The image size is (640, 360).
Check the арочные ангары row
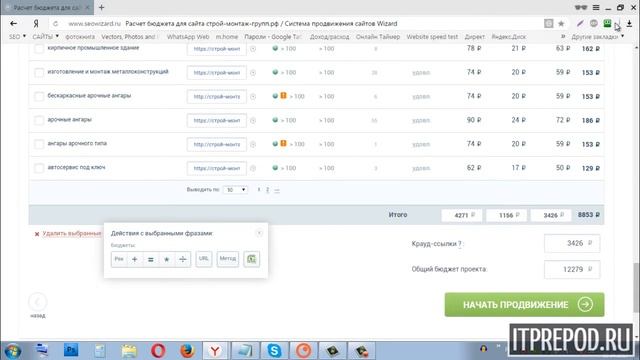tap(39, 120)
